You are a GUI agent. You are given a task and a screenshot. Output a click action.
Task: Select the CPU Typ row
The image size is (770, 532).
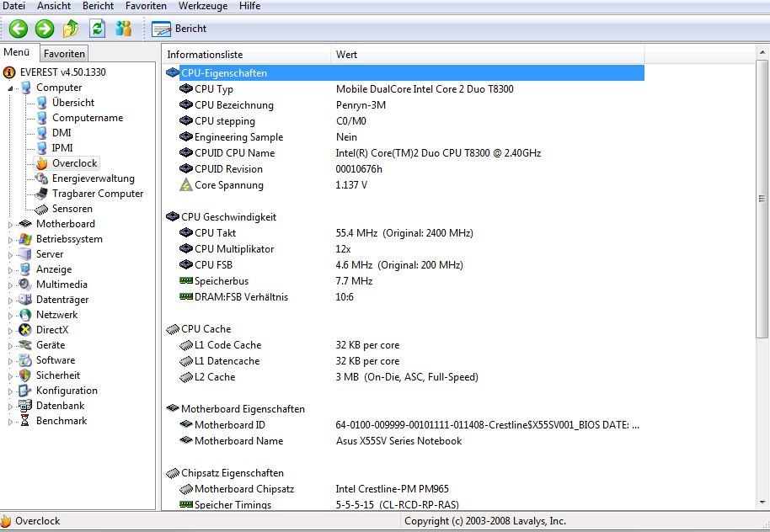pyautogui.click(x=404, y=89)
